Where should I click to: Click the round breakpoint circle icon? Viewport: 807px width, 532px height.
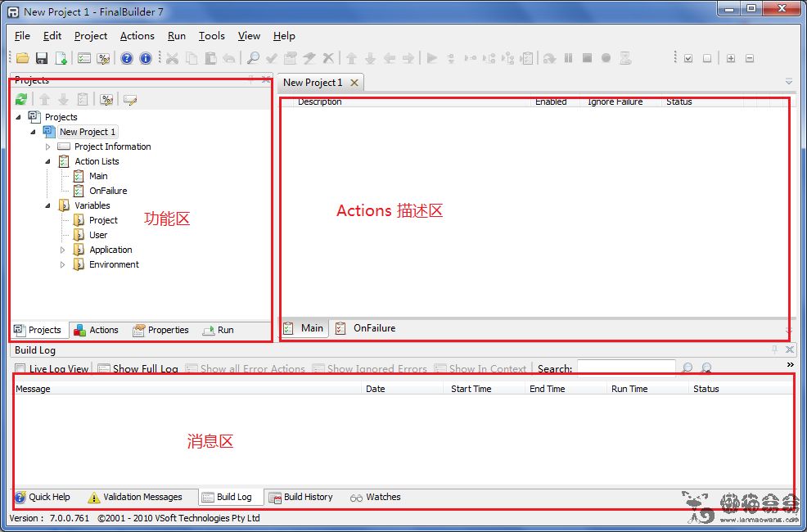(606, 58)
